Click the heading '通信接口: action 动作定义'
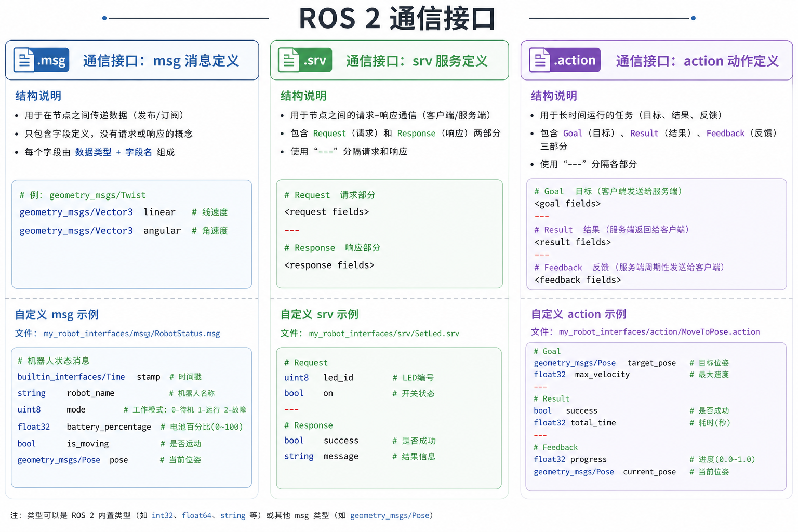This screenshot has width=798, height=532. [x=697, y=61]
